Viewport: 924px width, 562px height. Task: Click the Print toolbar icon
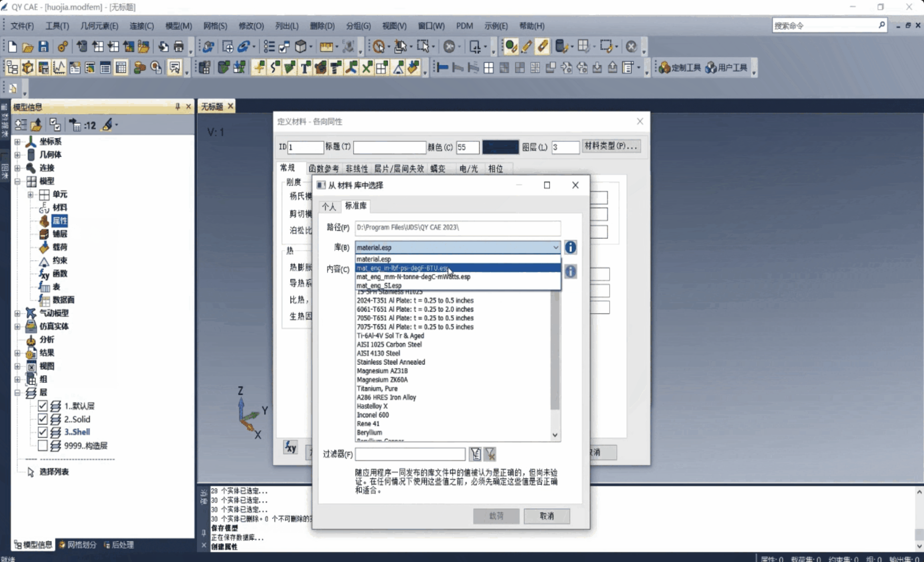[179, 47]
